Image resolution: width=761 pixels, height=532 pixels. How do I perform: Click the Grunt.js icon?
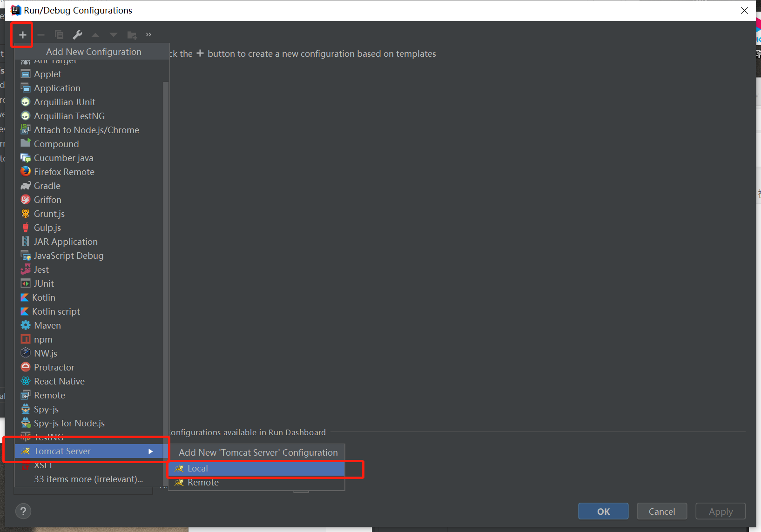coord(26,214)
